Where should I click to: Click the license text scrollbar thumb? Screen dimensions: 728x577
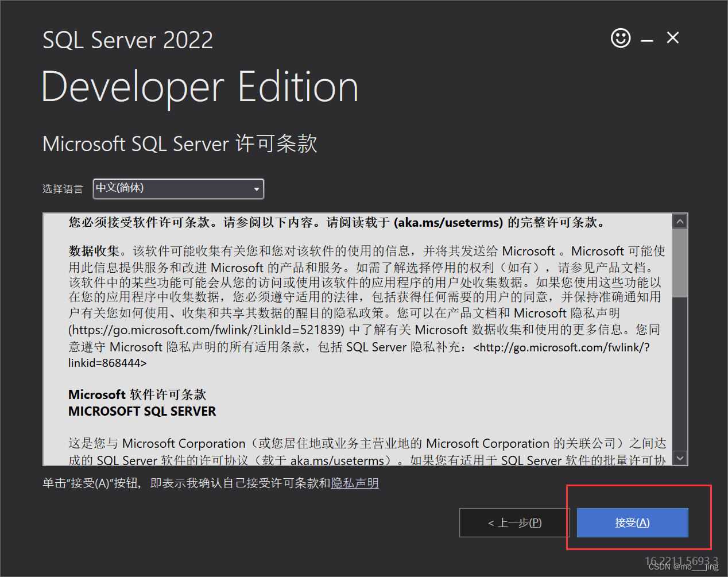[x=680, y=263]
